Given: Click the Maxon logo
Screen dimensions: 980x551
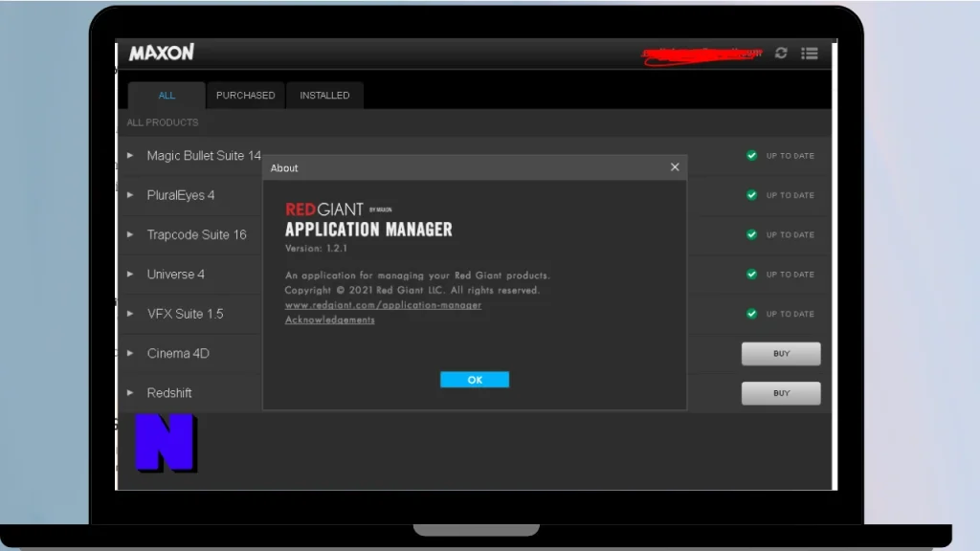Looking at the screenshot, I should click(161, 53).
